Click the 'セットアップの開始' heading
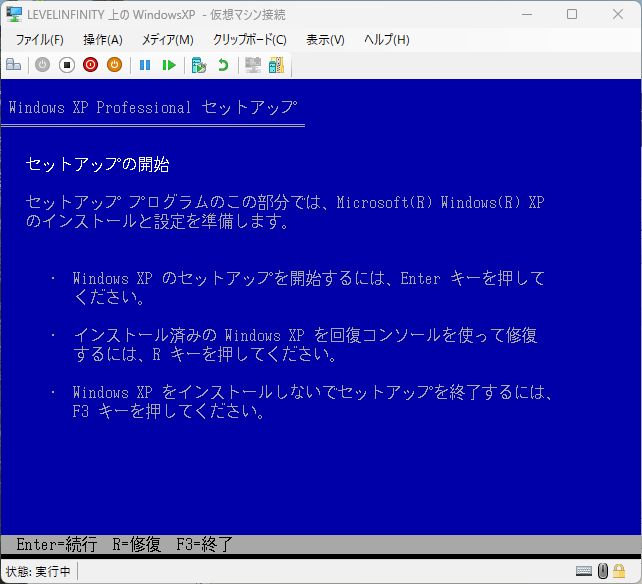The width and height of the screenshot is (642, 584). click(x=97, y=164)
